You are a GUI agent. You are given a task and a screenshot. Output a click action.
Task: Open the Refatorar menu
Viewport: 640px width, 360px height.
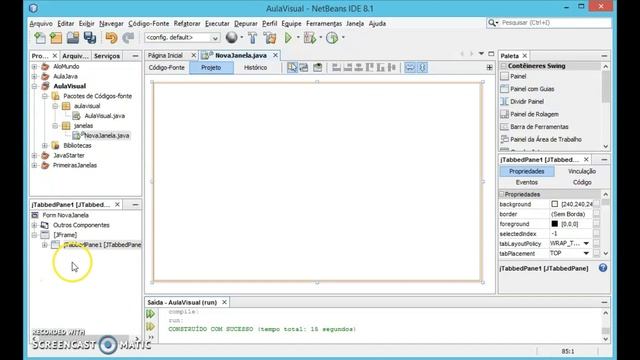point(187,24)
